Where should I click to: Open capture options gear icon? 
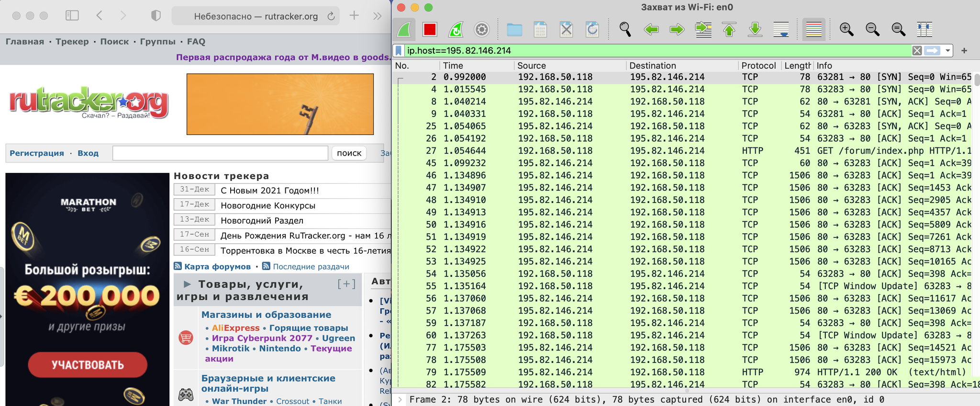(481, 30)
